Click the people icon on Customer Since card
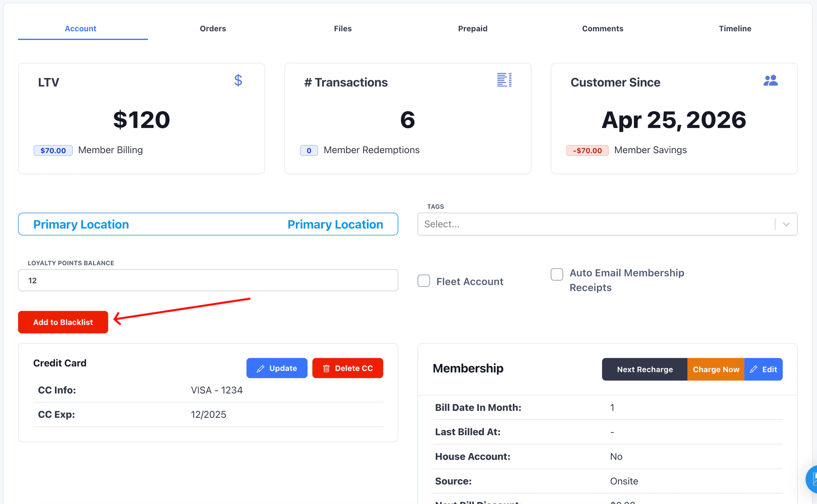The width and height of the screenshot is (817, 504). [x=771, y=80]
